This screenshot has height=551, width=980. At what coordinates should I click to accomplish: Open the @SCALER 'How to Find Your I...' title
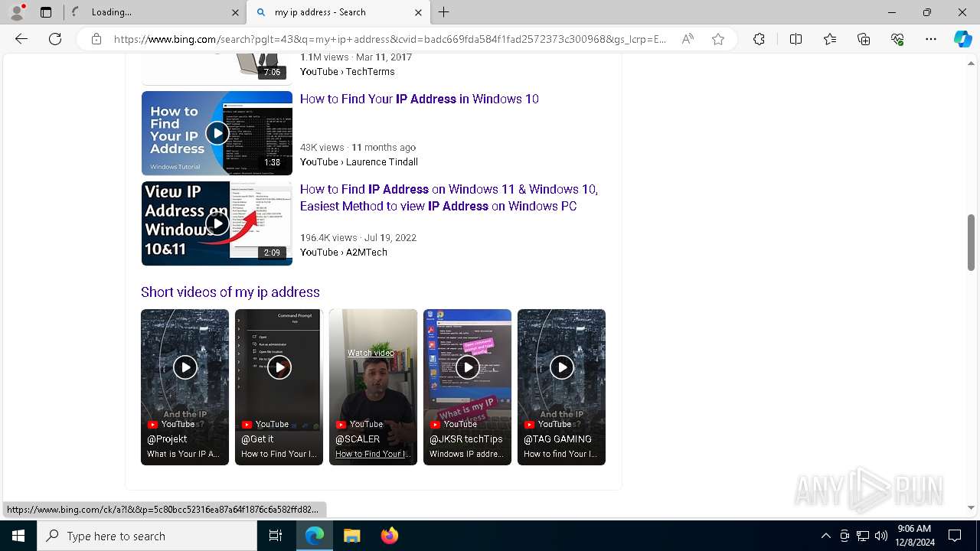point(373,454)
